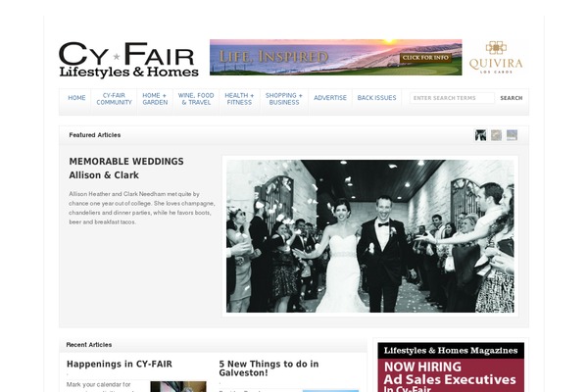Open the Shopping + Business menu
This screenshot has width=588, height=392.
pyautogui.click(x=284, y=99)
